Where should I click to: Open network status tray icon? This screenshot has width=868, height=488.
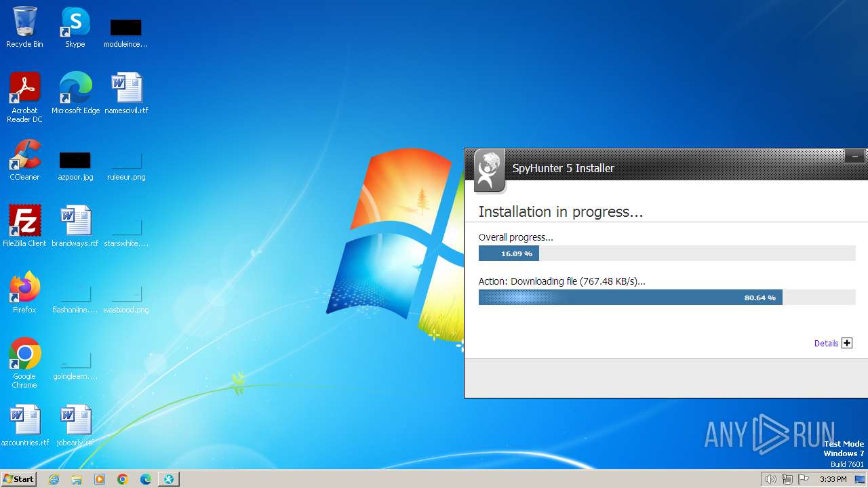787,479
